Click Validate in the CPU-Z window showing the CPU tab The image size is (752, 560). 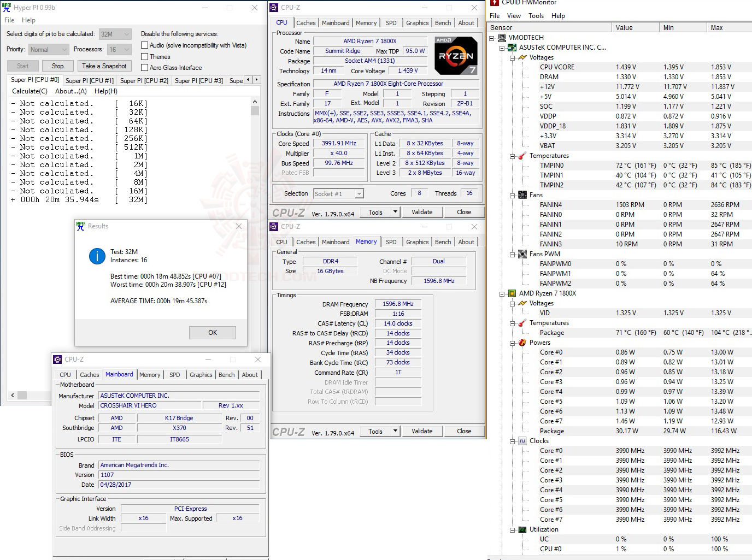pos(422,212)
